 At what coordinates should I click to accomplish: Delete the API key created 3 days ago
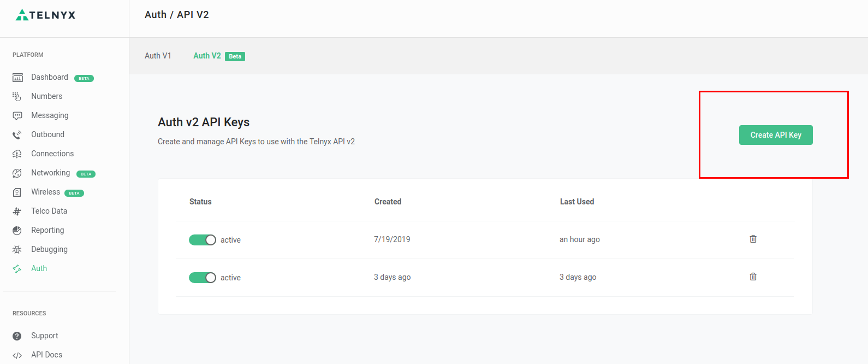click(753, 277)
